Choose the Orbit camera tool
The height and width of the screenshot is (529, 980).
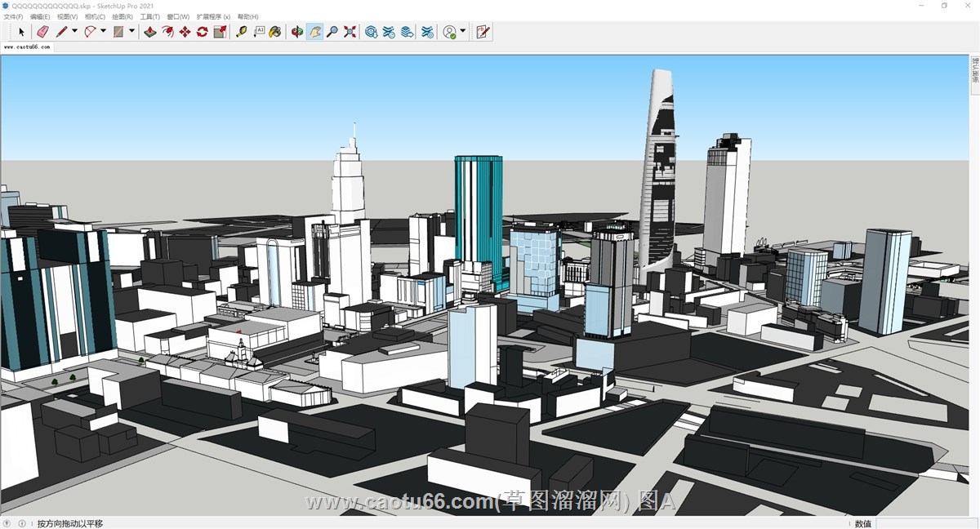click(x=297, y=32)
